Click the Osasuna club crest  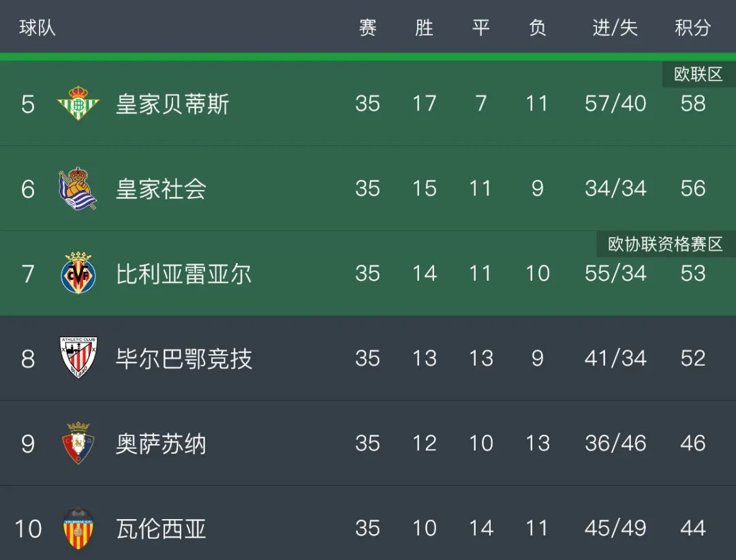(x=78, y=443)
